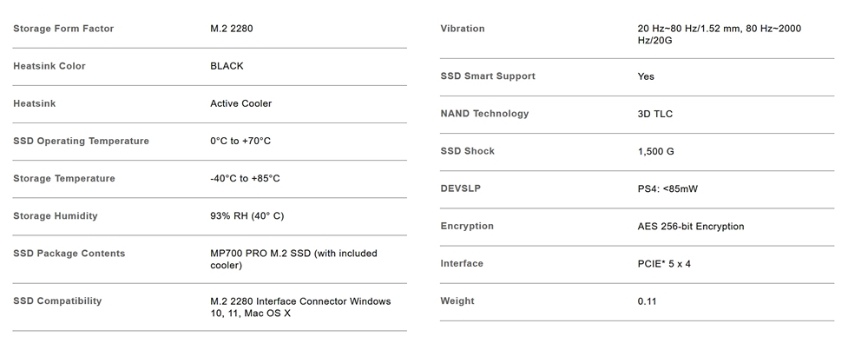Select SSD Operating Temperature label

tap(82, 142)
